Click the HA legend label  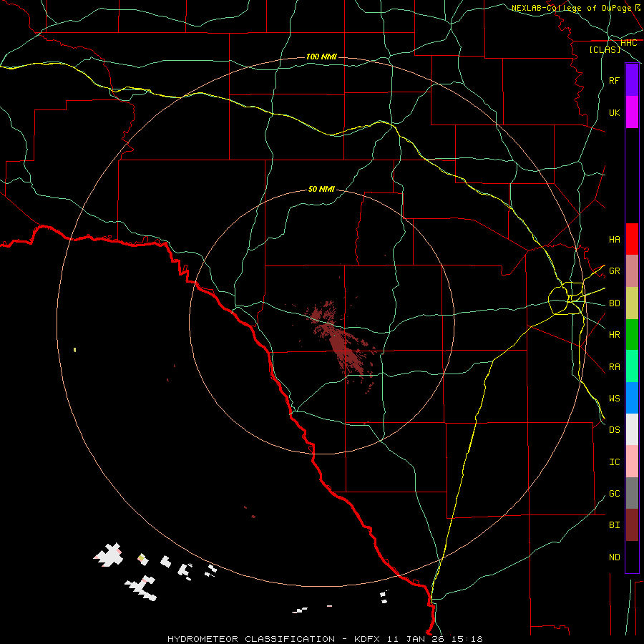(615, 239)
